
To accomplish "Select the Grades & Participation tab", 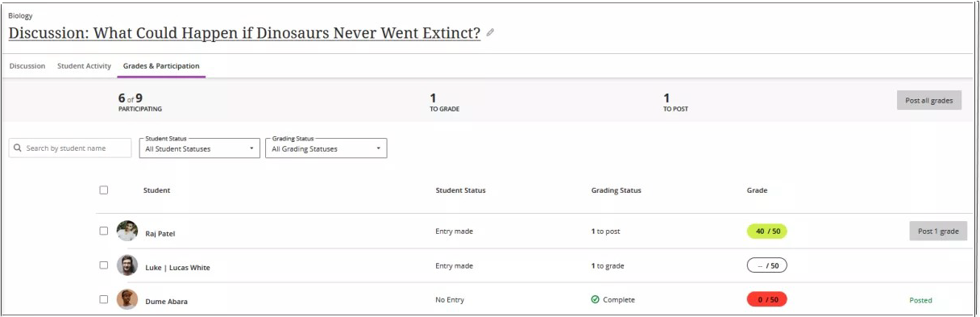I will pyautogui.click(x=161, y=66).
